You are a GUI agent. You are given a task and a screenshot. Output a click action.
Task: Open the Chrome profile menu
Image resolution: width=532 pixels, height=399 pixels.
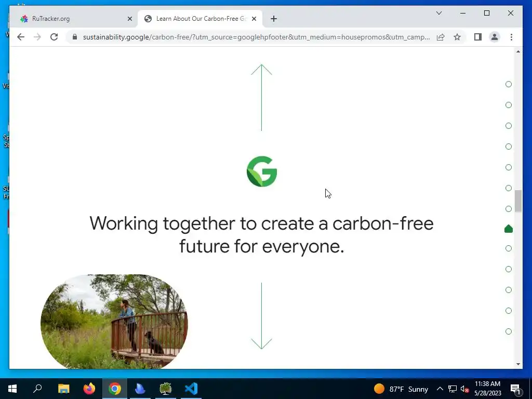495,37
